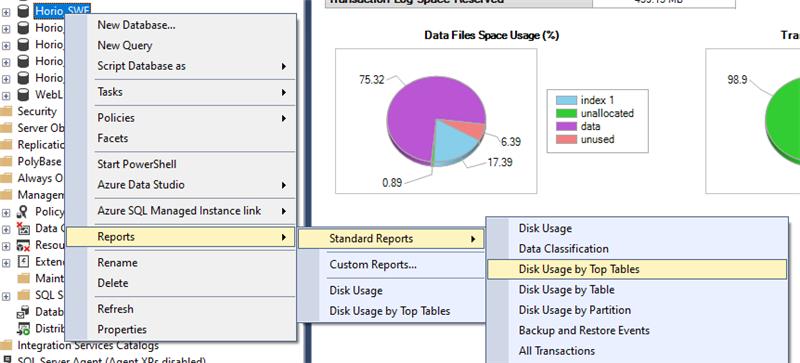
Task: Expand the Extended Events tree node
Action: (6, 263)
